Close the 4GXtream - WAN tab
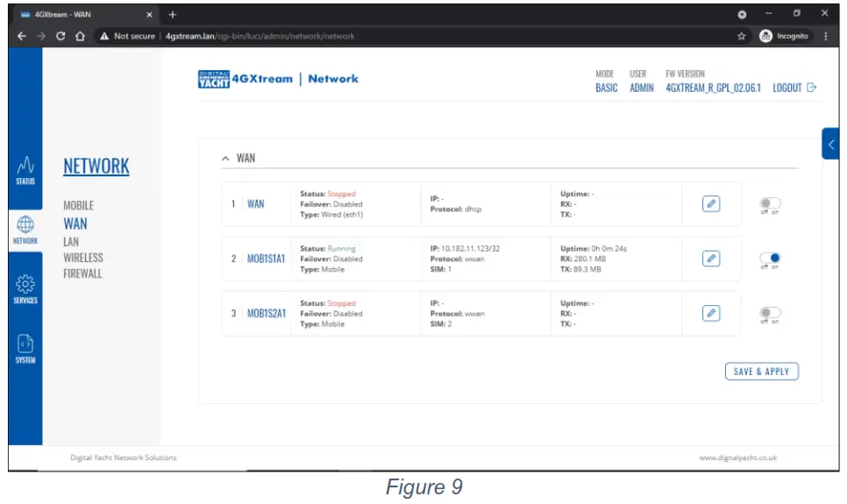 tap(149, 15)
